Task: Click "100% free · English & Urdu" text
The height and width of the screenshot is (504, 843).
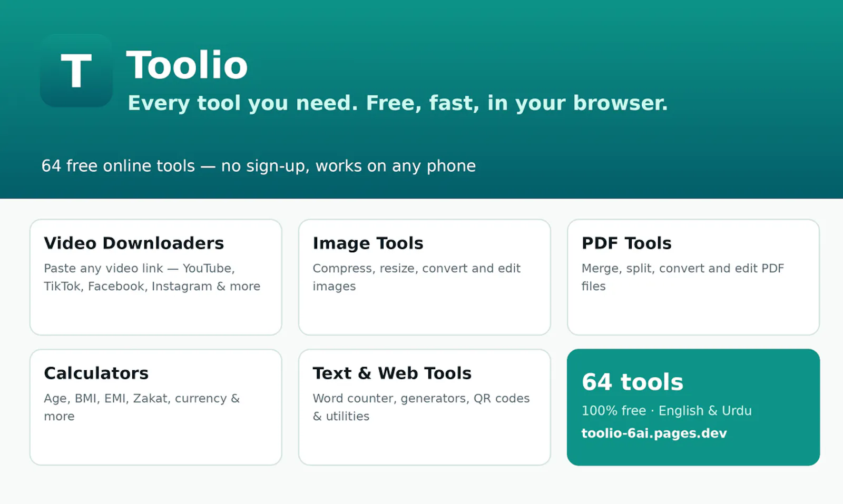Action: [x=666, y=411]
